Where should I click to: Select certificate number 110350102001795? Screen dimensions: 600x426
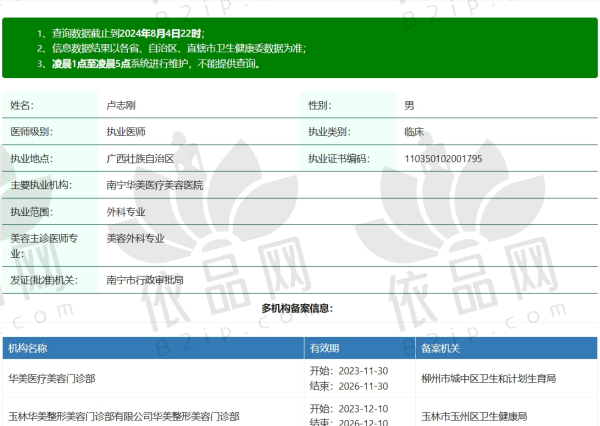[443, 158]
